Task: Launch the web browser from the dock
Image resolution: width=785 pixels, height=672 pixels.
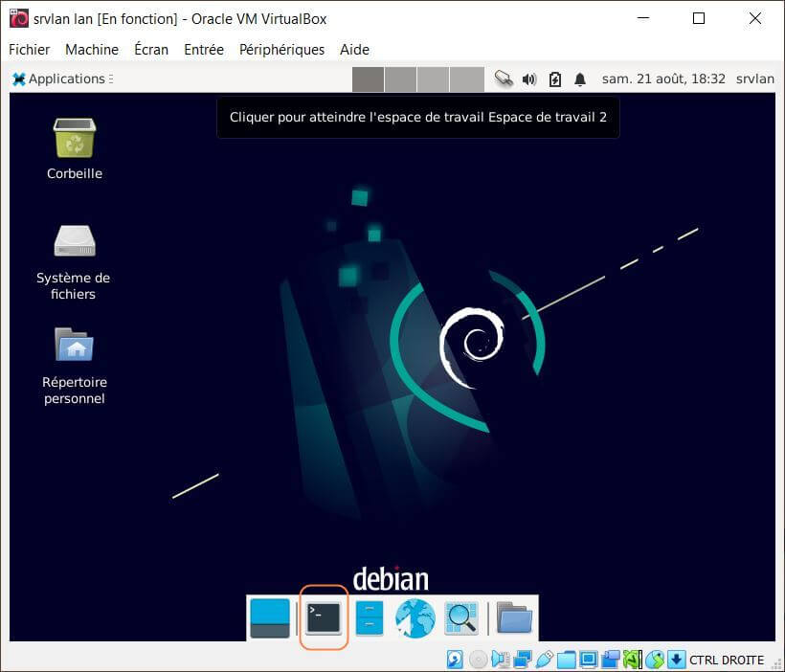Action: (415, 617)
